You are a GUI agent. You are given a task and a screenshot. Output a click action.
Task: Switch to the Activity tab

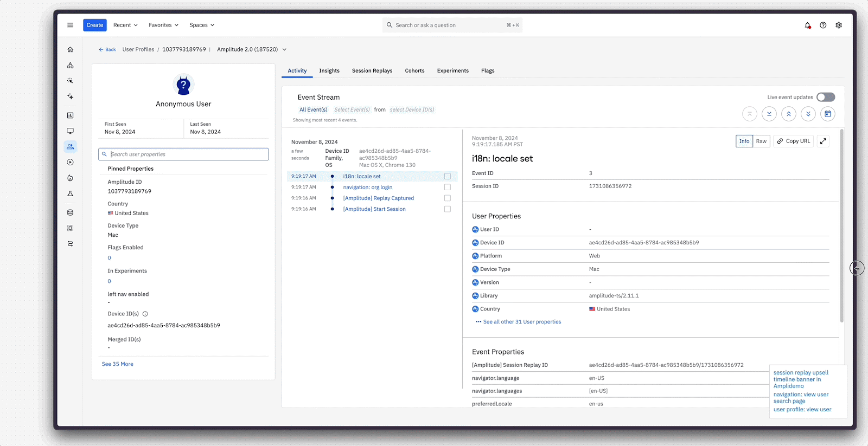pos(297,70)
